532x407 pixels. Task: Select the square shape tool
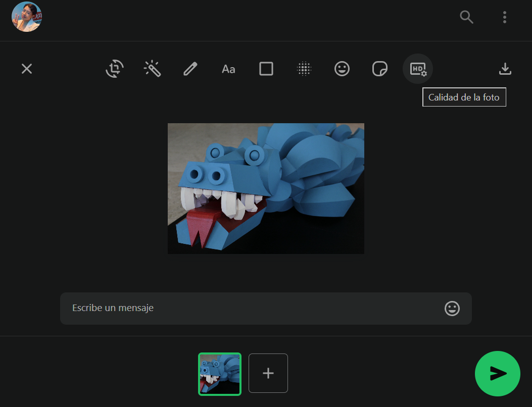coord(266,69)
